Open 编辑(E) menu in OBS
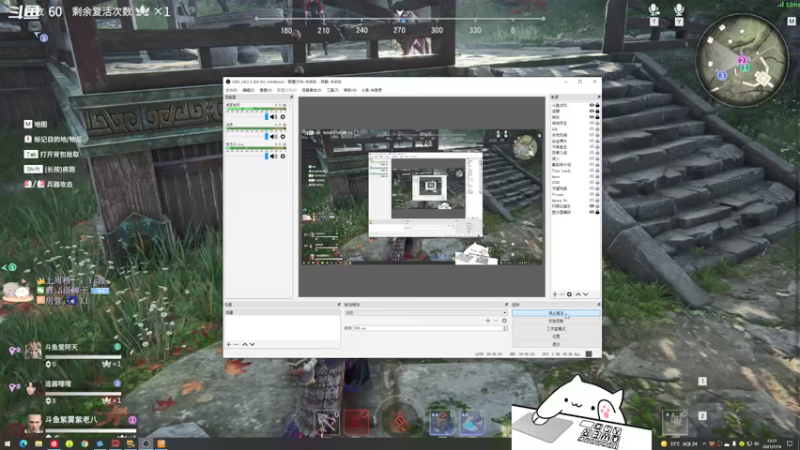The width and height of the screenshot is (800, 450). (x=248, y=90)
